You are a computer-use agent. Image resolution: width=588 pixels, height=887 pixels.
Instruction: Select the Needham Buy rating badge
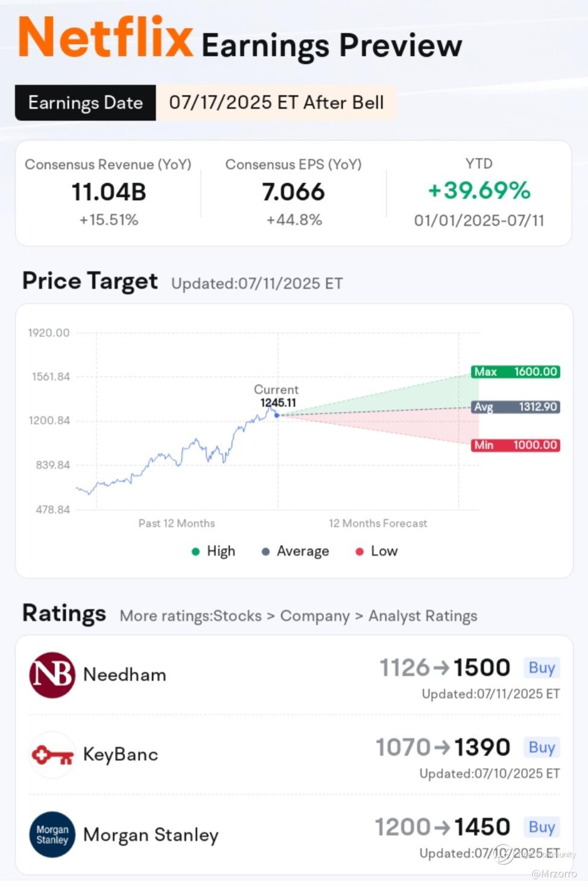point(542,668)
